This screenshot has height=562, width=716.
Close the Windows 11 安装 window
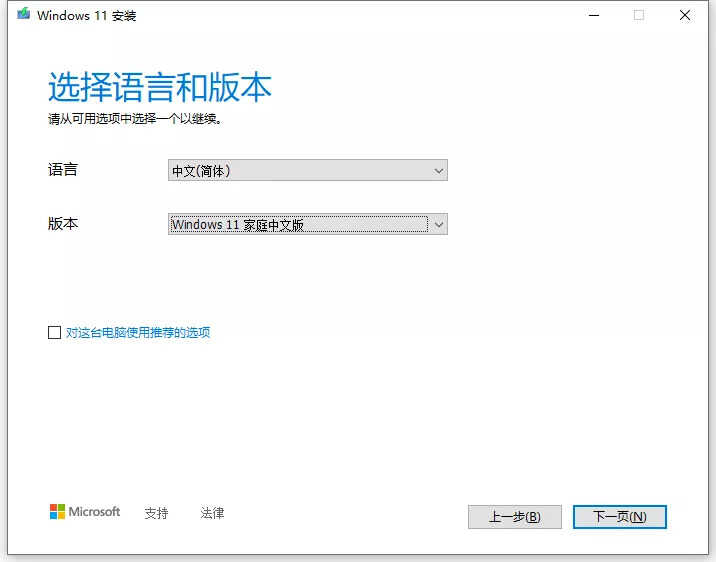click(x=684, y=15)
